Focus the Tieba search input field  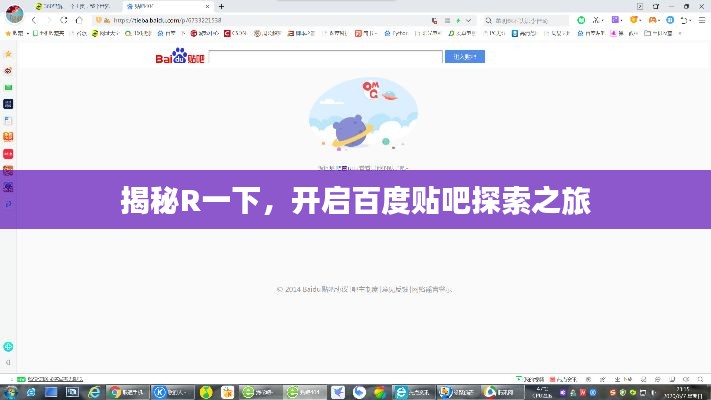click(326, 57)
